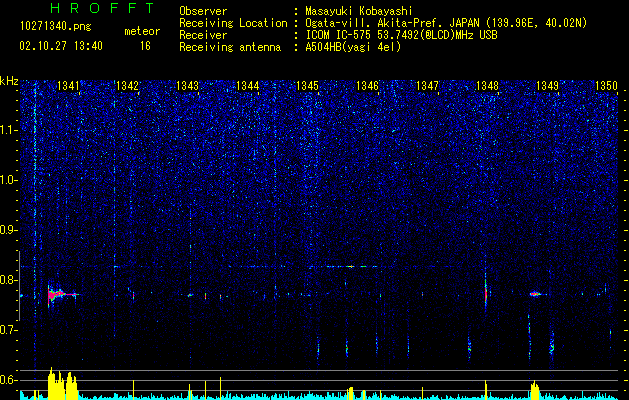The image size is (629, 400).
Task: Click the 0.7 kHz axis label
Action: 8,330
